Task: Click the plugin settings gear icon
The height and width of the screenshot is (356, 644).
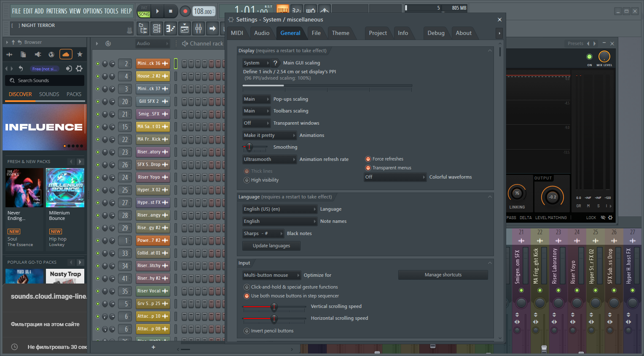Action: click(610, 218)
